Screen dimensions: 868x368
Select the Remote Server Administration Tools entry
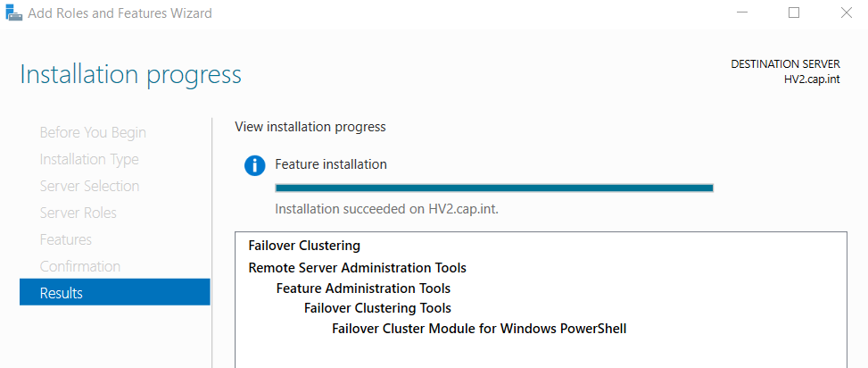click(357, 268)
